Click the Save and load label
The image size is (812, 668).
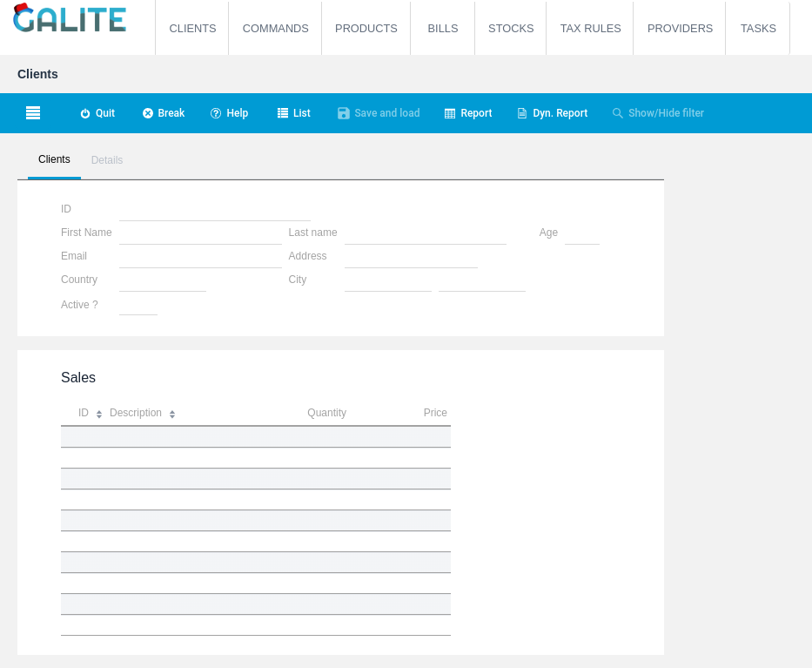[x=387, y=113]
